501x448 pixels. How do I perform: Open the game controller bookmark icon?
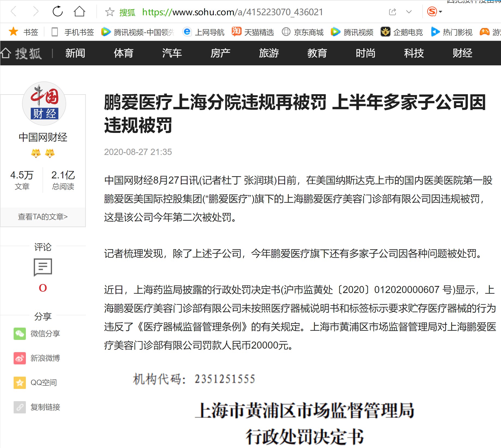[x=484, y=32]
